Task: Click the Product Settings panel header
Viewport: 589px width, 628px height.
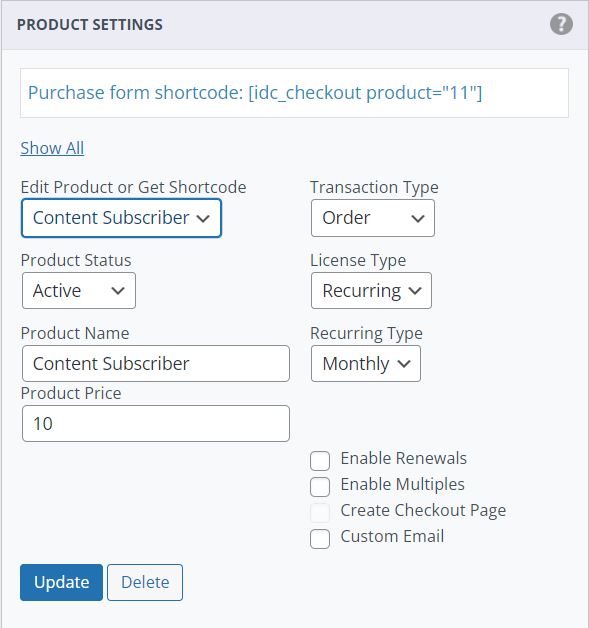Action: tap(294, 25)
